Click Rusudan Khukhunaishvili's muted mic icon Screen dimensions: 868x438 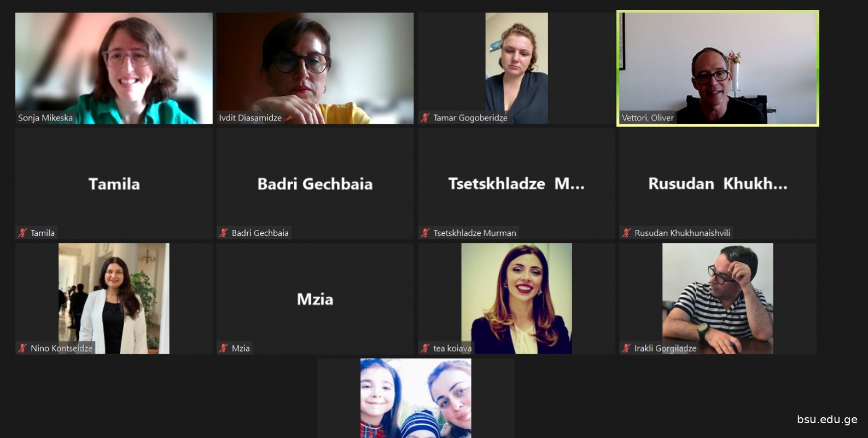click(x=626, y=233)
